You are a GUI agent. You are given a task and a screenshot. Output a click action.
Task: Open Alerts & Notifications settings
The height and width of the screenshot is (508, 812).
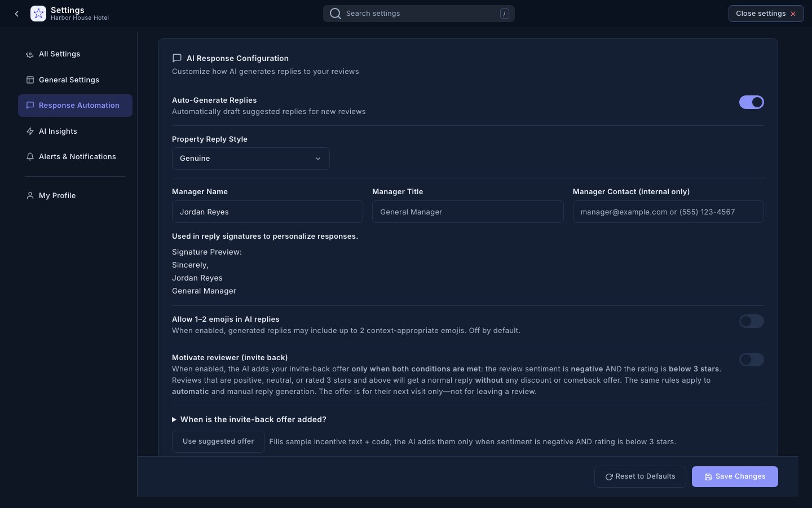coord(75,157)
